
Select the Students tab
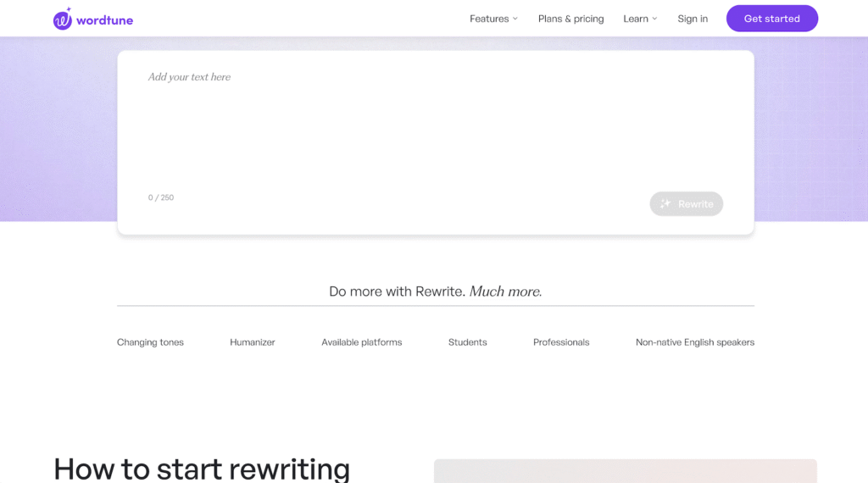tap(468, 342)
